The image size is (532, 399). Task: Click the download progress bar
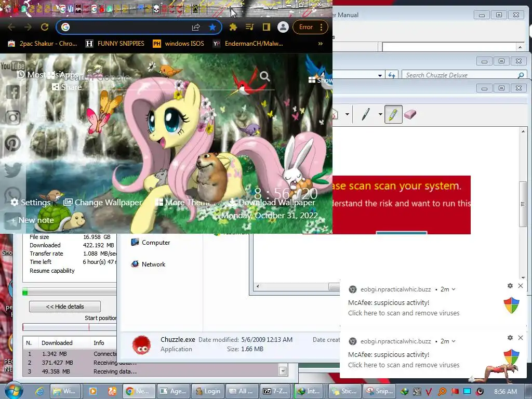pyautogui.click(x=70, y=292)
